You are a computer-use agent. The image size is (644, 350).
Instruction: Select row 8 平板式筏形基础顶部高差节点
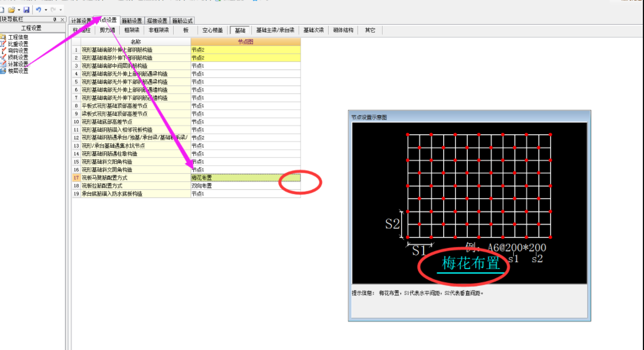tap(135, 106)
